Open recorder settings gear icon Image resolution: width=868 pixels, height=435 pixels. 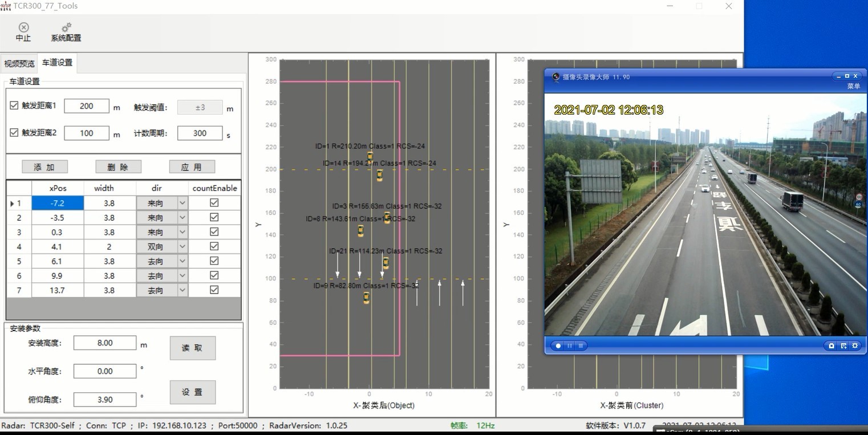(855, 345)
